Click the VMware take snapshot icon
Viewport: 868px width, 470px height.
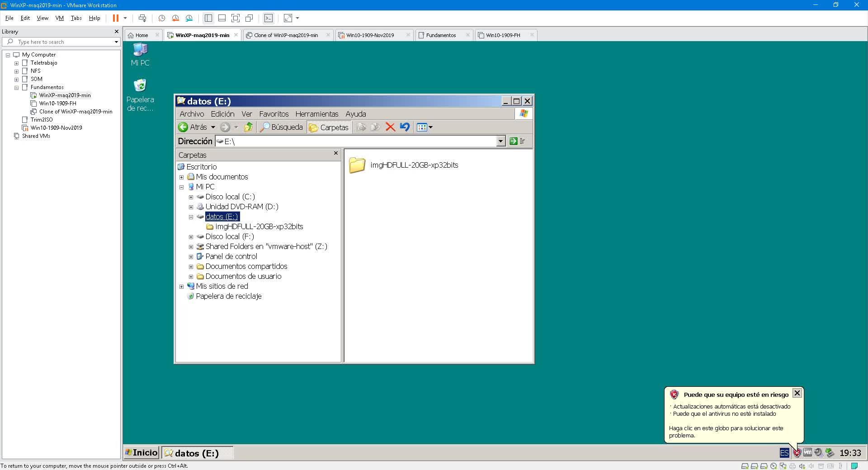coord(161,18)
